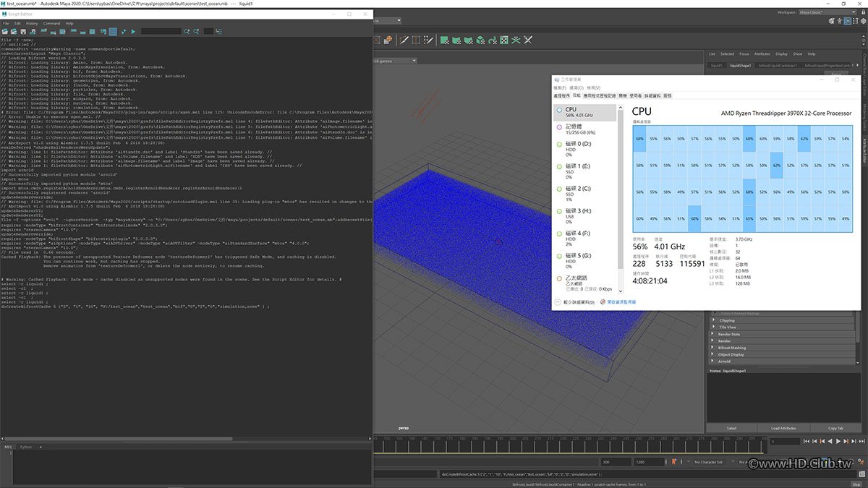Click the Load Attributes button
The width and height of the screenshot is (868, 488).
783,428
